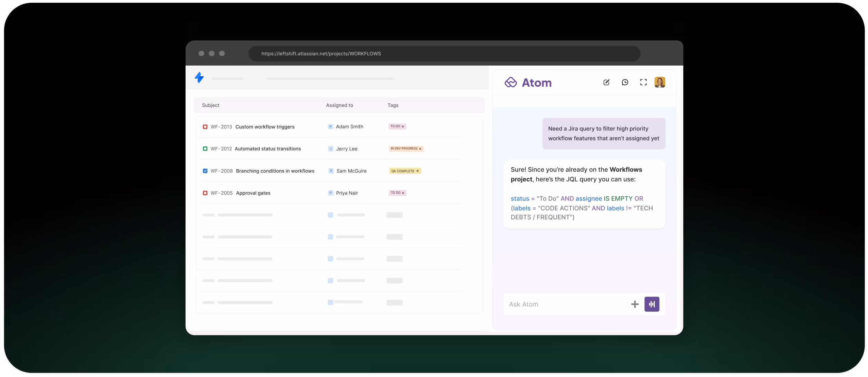Remove the TO DO tag on WF-2013
Screen dimensions: 868x377
coord(403,127)
